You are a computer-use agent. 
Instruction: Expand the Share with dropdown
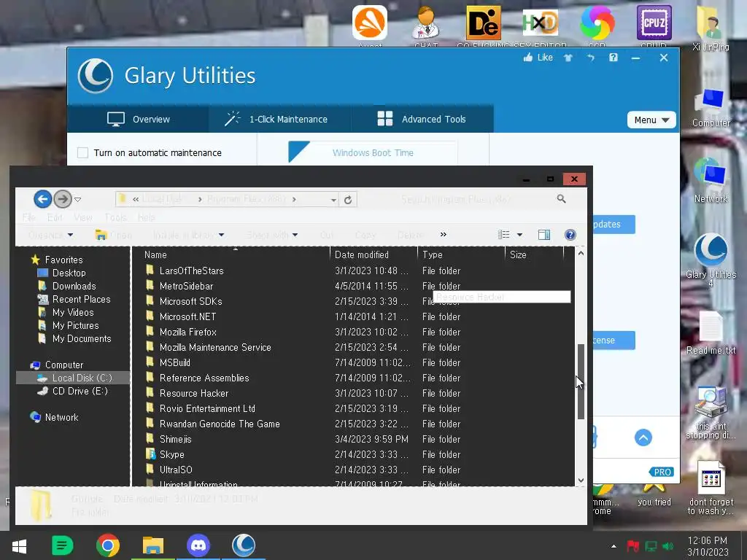(x=273, y=235)
